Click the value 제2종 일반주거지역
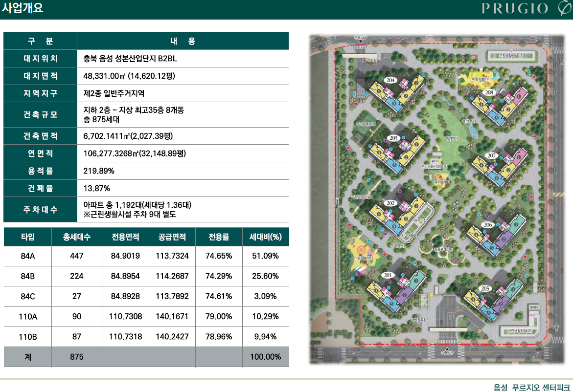Screen dimensions: 573x392 114,93
